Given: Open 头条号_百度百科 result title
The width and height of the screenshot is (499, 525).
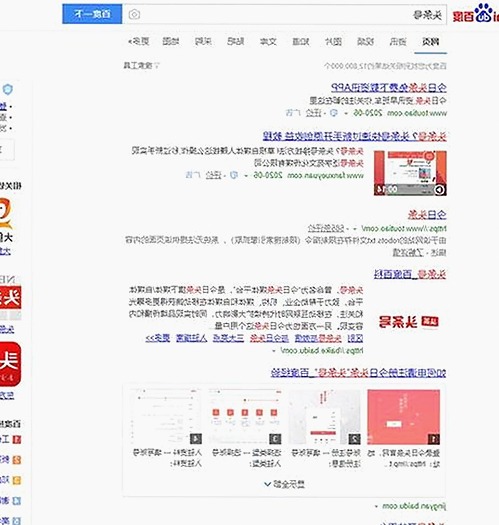Looking at the screenshot, I should coord(410,275).
